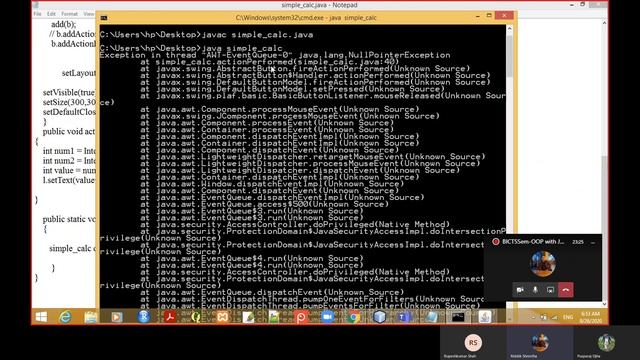Click the meeting title in call popup
This screenshot has width=640, height=360.
pyautogui.click(x=533, y=242)
